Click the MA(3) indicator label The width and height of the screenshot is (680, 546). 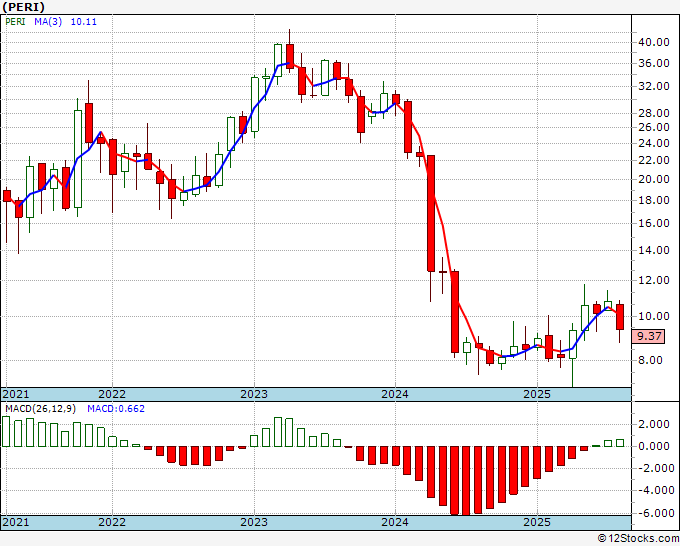(48, 22)
